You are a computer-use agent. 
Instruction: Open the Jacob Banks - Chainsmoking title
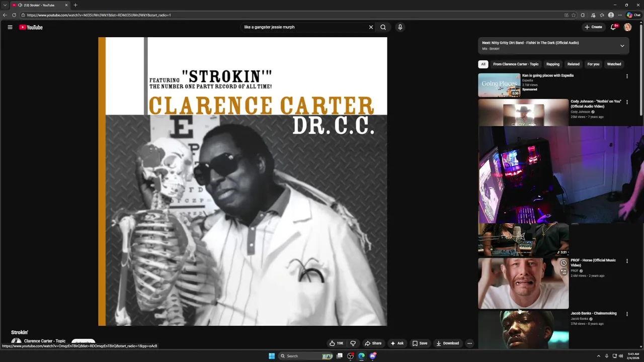coord(594,313)
